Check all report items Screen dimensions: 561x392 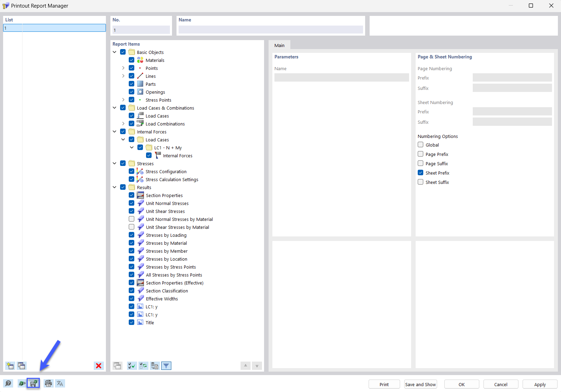click(132, 366)
